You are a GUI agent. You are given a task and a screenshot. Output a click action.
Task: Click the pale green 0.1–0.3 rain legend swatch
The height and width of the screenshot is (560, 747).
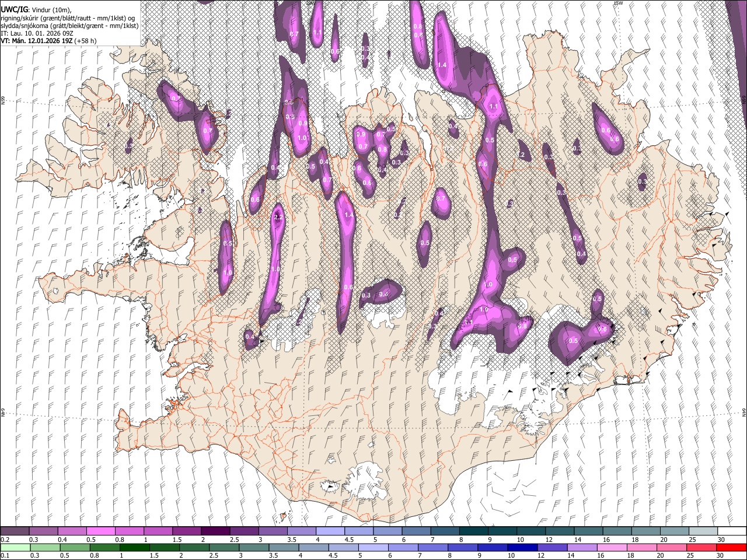coord(15,547)
